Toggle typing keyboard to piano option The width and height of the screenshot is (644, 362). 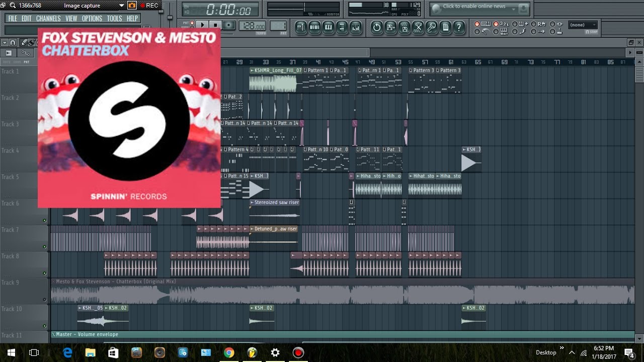(483, 24)
